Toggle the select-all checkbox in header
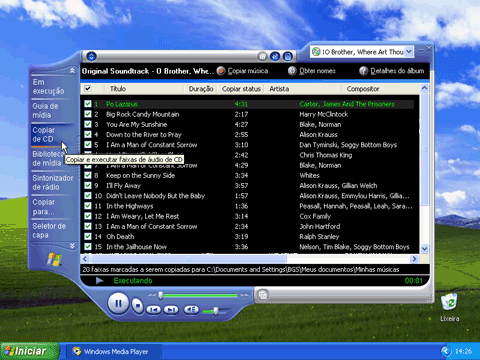Viewport: 480px width, 360px height. (x=88, y=89)
